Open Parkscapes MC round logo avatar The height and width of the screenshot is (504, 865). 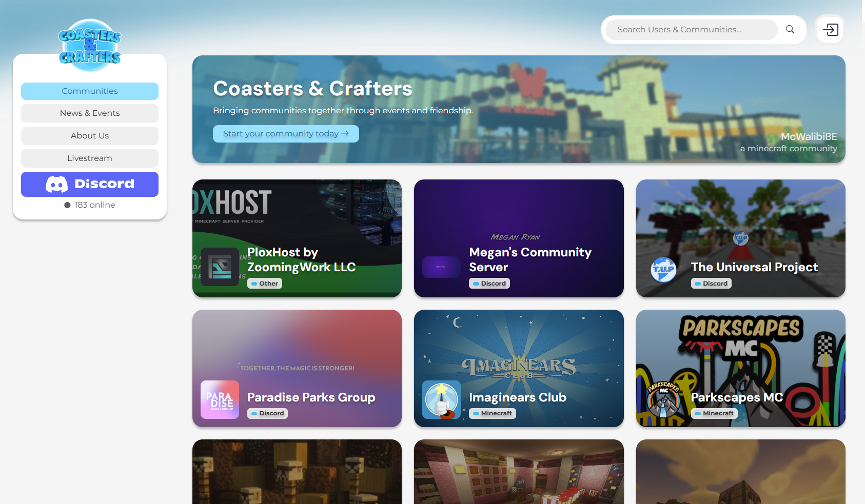[x=664, y=399]
